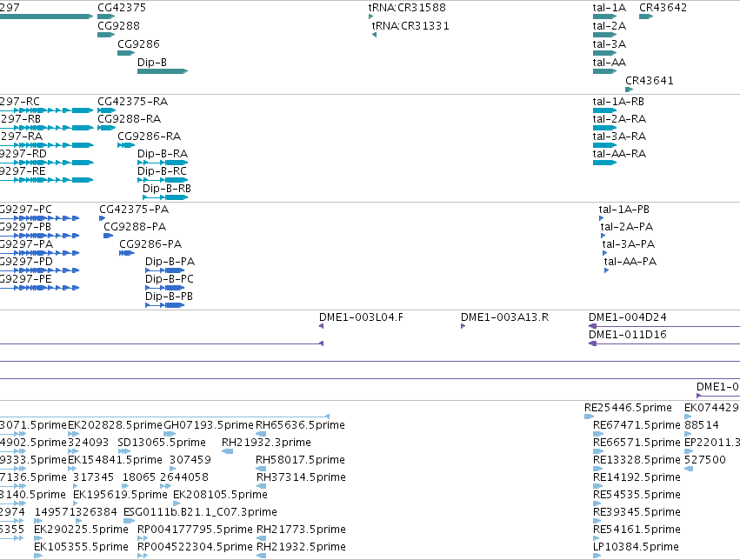Select the CR43641 gene feature
This screenshot has width=740, height=560.
click(x=629, y=90)
